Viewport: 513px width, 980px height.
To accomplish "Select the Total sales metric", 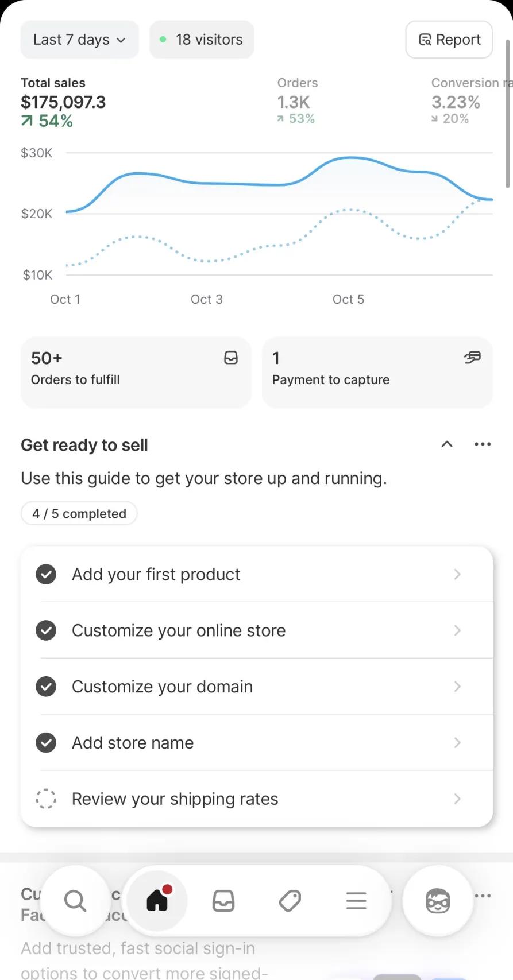I will (63, 102).
